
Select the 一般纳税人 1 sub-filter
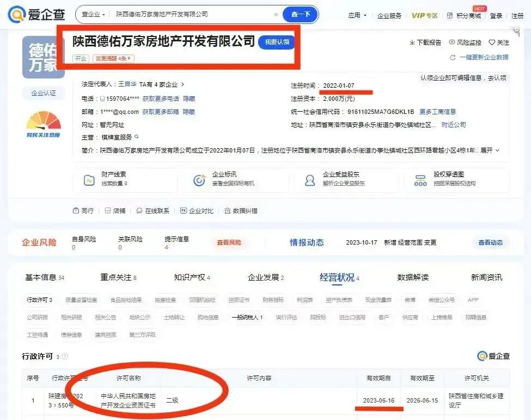click(247, 318)
